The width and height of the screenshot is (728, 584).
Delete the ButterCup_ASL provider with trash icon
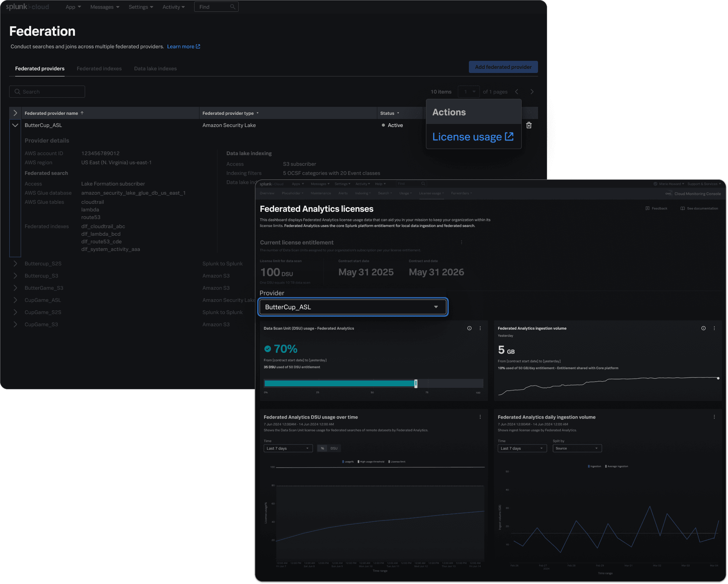[x=529, y=125]
